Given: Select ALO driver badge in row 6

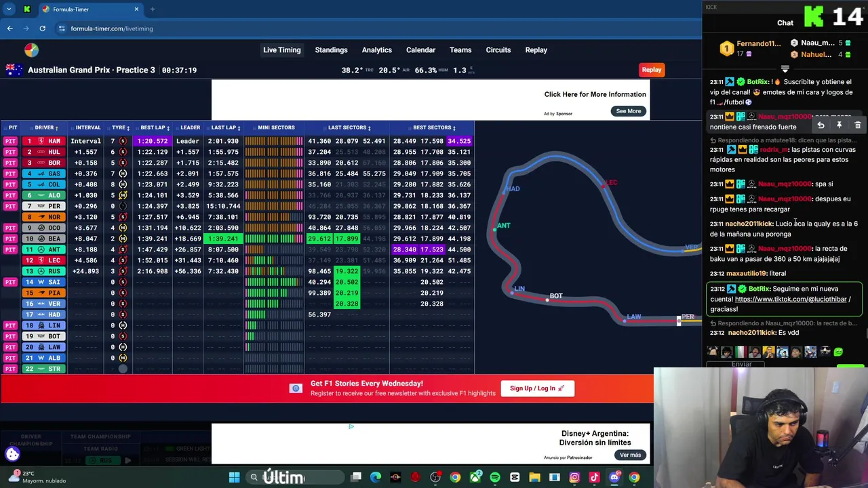Looking at the screenshot, I should 44,195.
